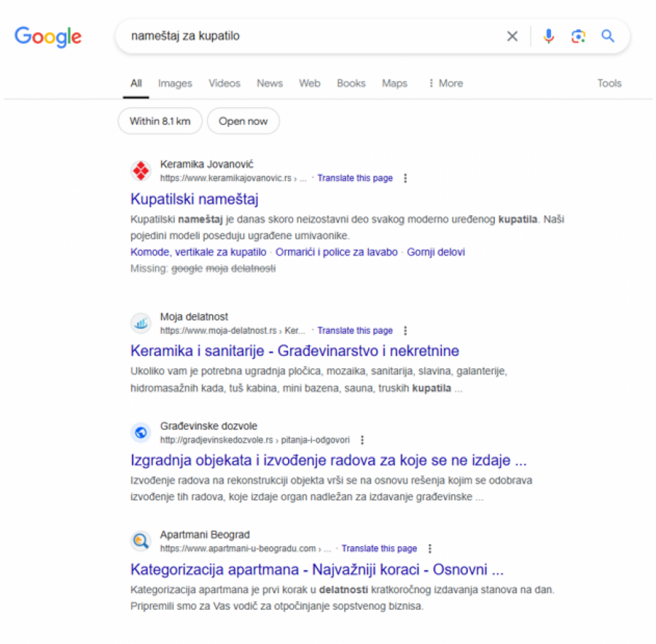
Task: Translate the Moja delatnost result page
Action: click(355, 330)
